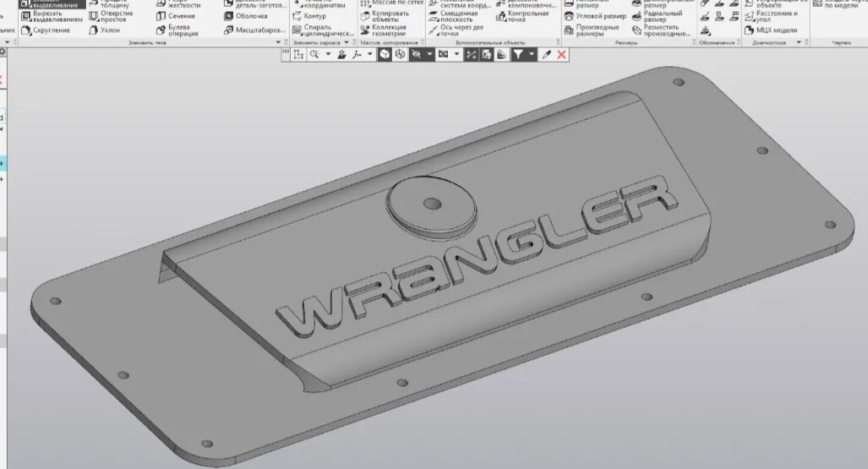Screen dimensions: 868x469
Task: Start a Булева операция
Action: point(177,30)
